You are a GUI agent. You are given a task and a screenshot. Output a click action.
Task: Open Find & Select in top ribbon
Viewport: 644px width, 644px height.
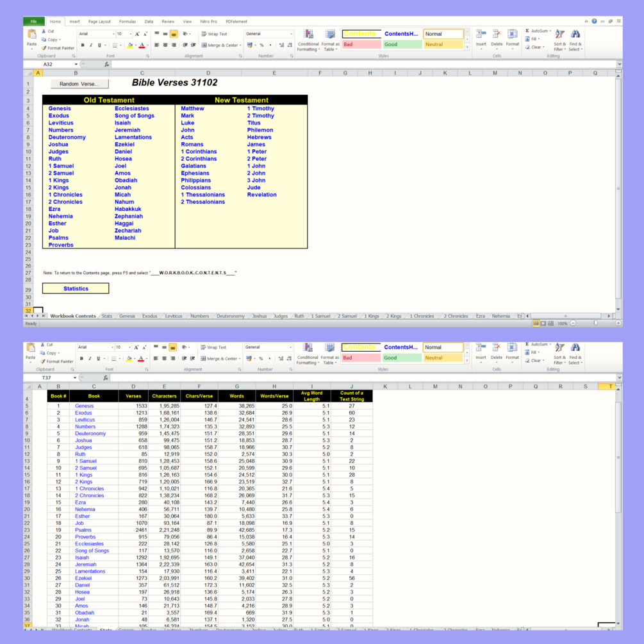[x=575, y=40]
